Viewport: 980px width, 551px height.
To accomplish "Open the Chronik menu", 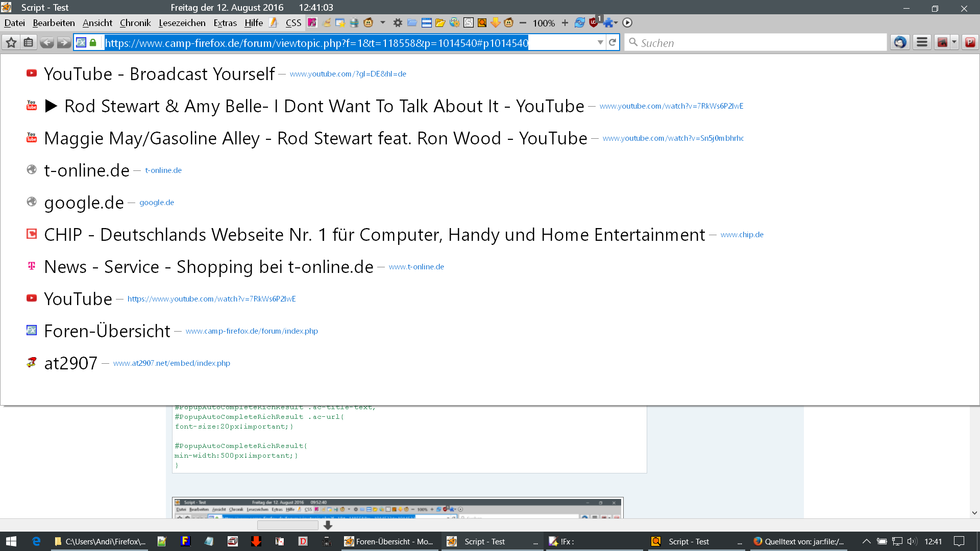I will [135, 23].
